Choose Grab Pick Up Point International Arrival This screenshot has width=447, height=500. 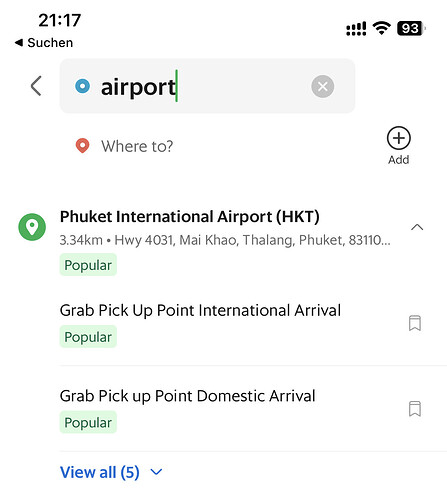pyautogui.click(x=200, y=310)
